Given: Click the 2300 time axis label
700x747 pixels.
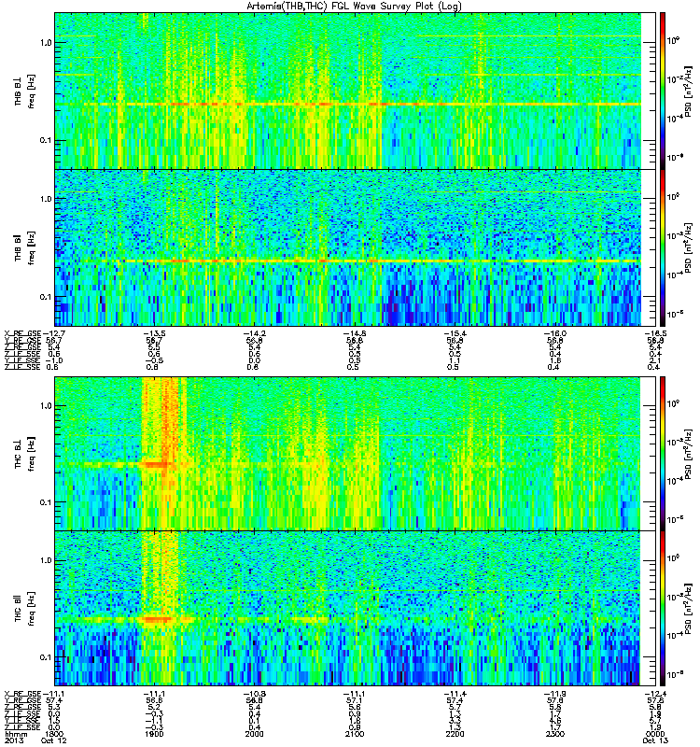Looking at the screenshot, I should [554, 734].
